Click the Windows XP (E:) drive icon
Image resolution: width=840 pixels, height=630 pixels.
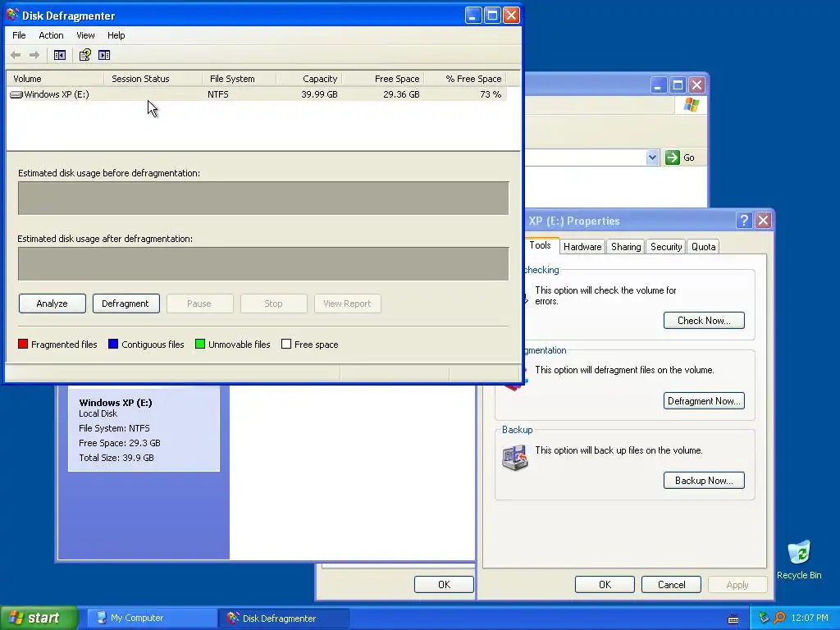point(16,94)
